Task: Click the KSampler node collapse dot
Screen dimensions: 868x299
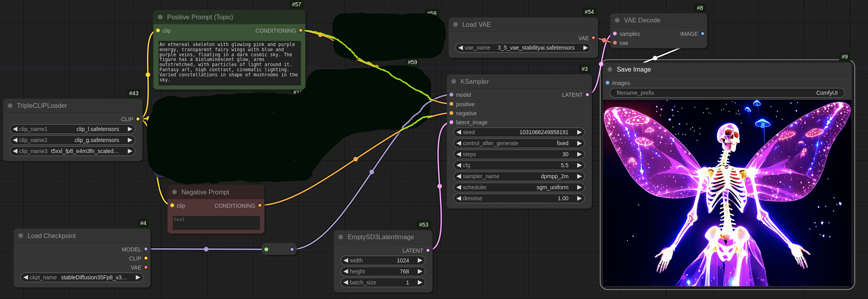Action: pos(454,81)
